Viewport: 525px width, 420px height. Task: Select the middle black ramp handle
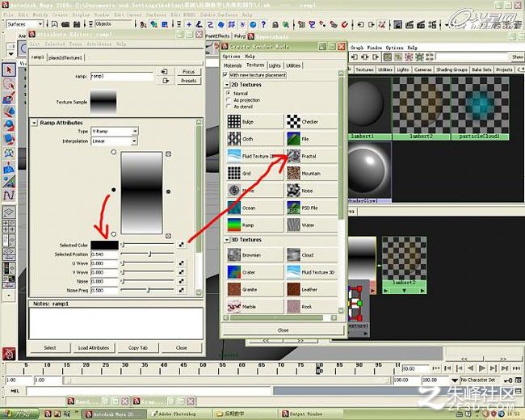[x=114, y=190]
